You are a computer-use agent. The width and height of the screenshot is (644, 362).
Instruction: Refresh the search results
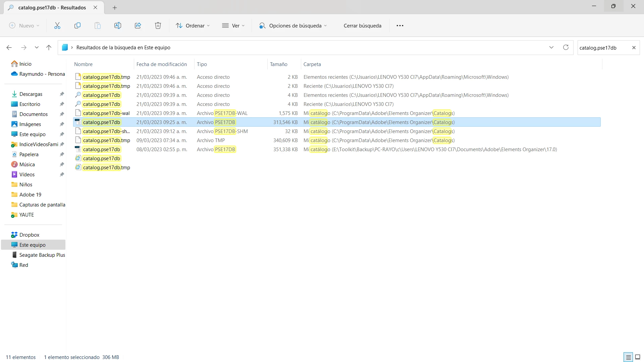click(x=566, y=47)
